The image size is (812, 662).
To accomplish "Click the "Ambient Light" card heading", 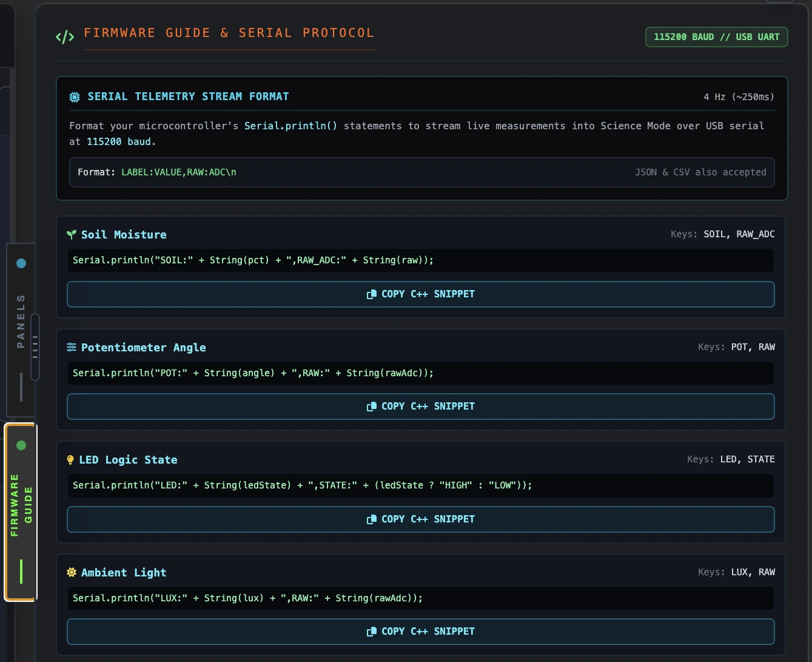I will (x=124, y=573).
